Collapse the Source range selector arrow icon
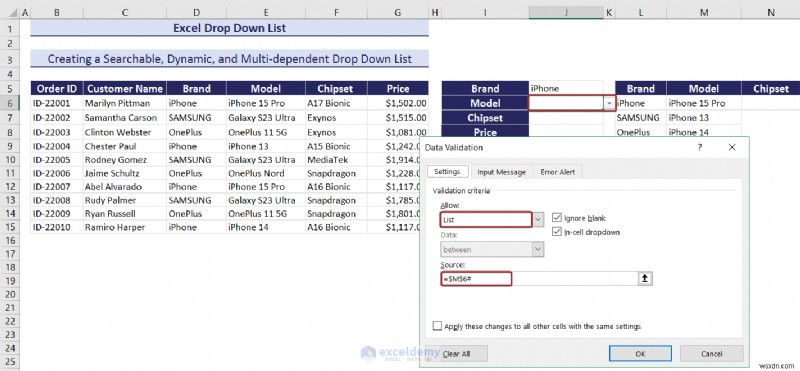This screenshot has height=371, width=800. (x=645, y=279)
